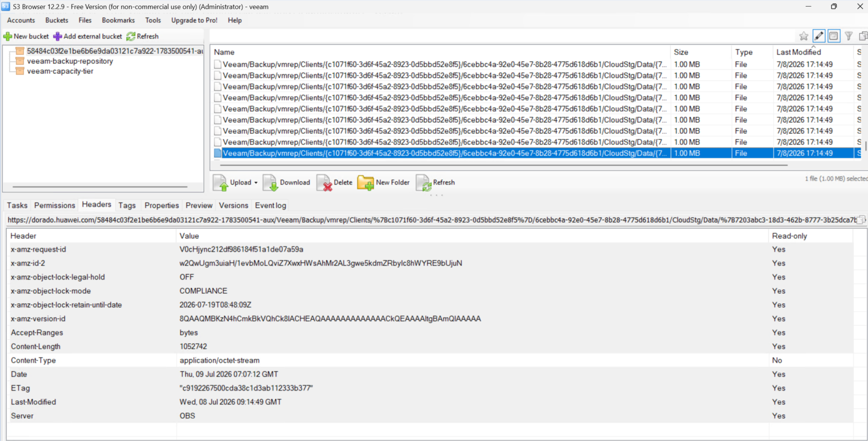The image size is (868, 441).
Task: Click the veeam-capacity-tier bucket icon
Action: tap(20, 71)
